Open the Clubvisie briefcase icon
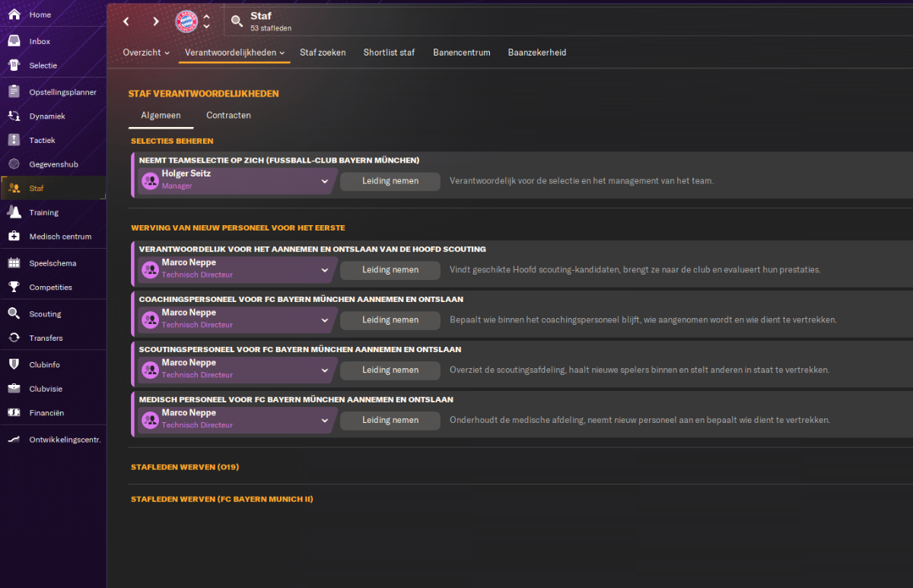Viewport: 913px width, 588px height. coord(14,389)
